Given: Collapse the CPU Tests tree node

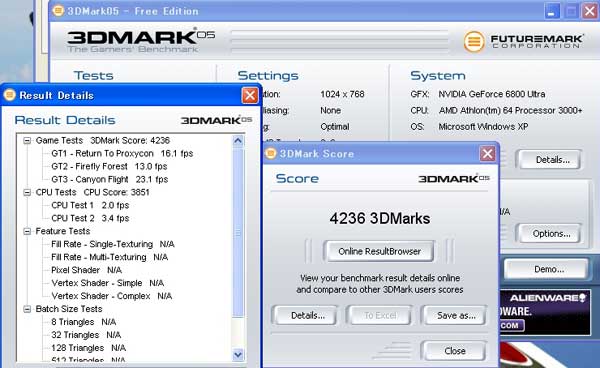Looking at the screenshot, I should point(27,192).
